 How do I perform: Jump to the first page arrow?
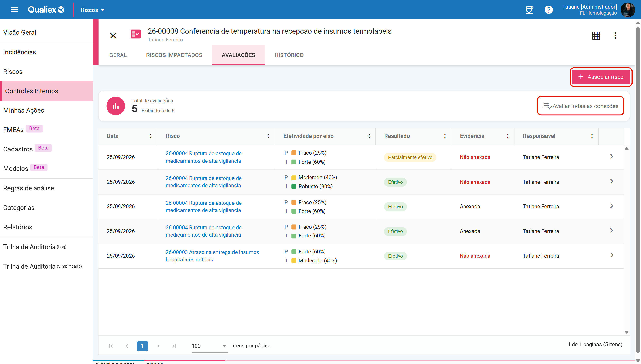click(111, 346)
